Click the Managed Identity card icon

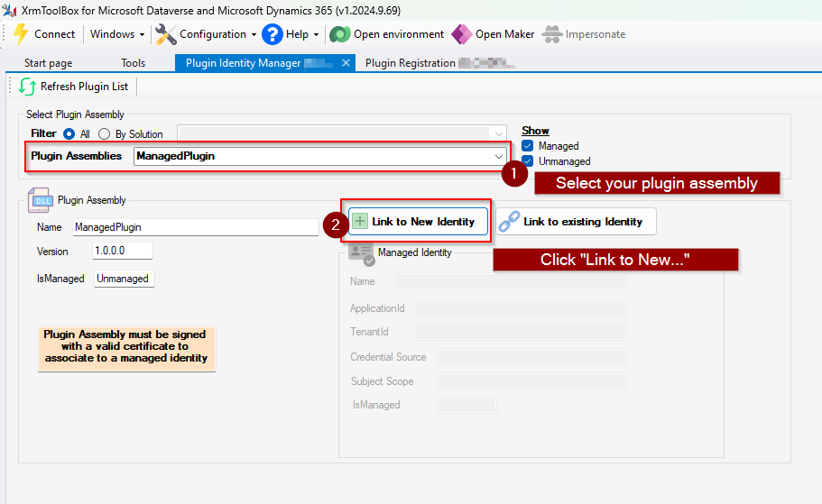(x=361, y=254)
